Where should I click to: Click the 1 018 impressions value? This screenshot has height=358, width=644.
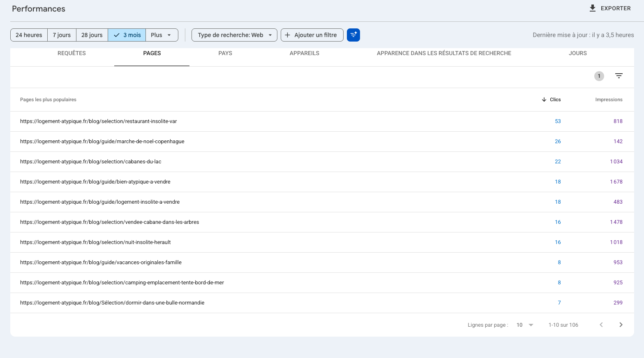[x=616, y=242]
